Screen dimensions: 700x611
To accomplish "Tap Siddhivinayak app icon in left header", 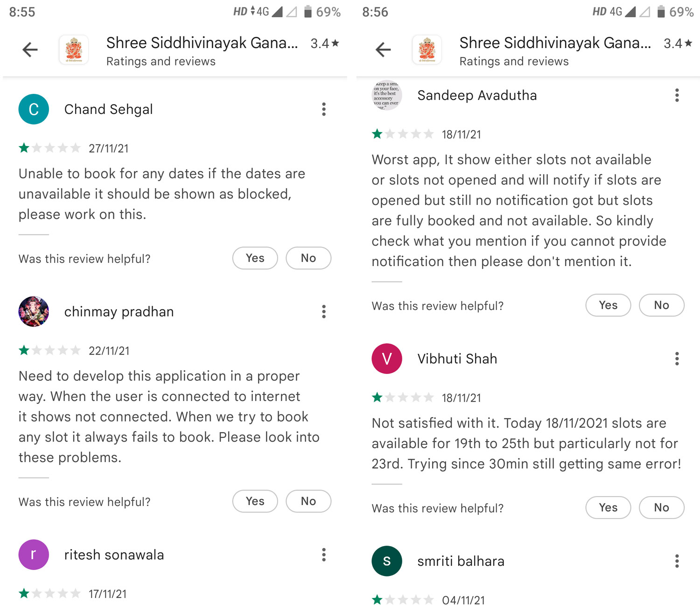I will (x=74, y=49).
